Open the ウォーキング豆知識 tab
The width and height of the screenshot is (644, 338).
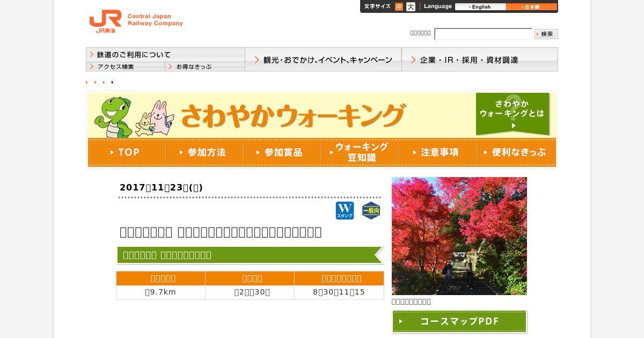360,152
